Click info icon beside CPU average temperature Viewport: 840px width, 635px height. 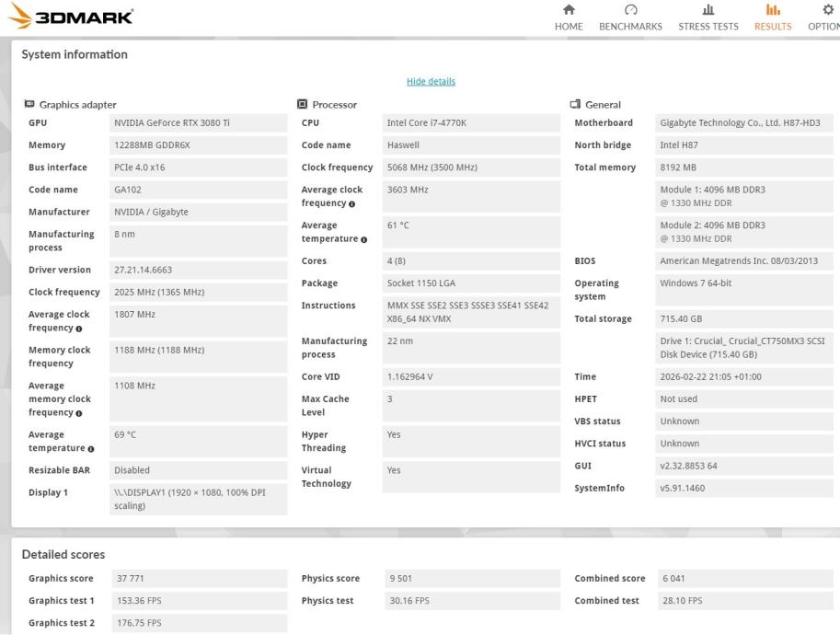[x=363, y=239]
